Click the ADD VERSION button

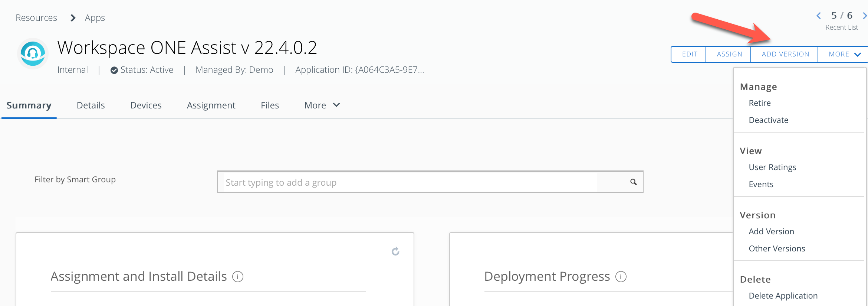tap(785, 54)
